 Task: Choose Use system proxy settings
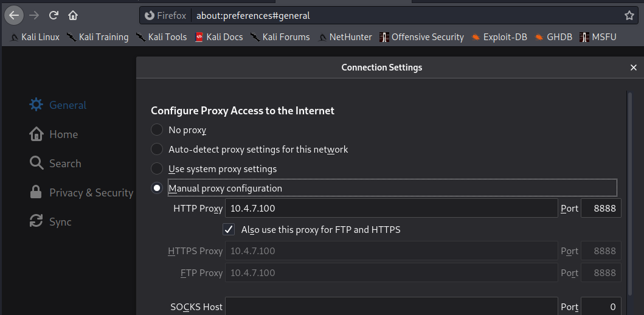coord(157,168)
